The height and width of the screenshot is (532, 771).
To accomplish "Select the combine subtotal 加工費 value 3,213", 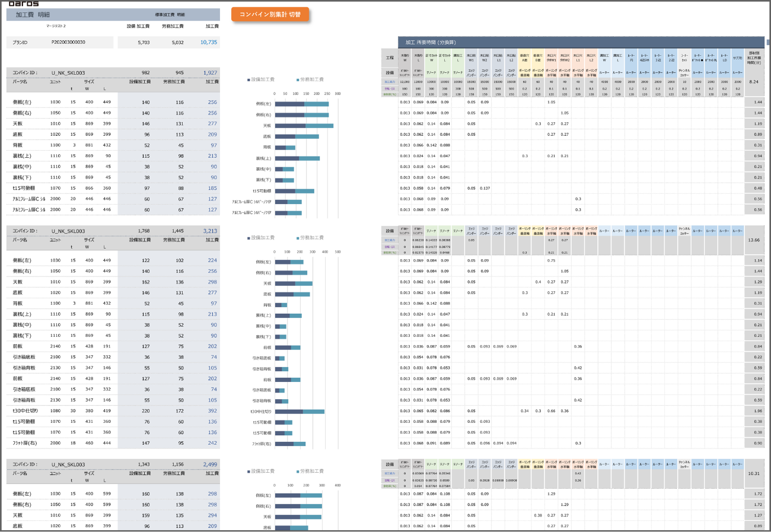I will pos(210,231).
